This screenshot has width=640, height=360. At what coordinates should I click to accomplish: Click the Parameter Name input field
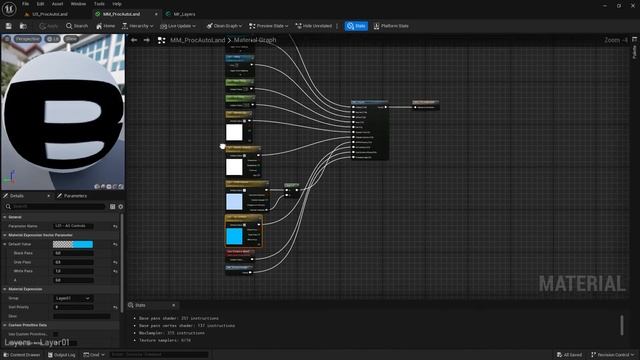tap(73, 226)
